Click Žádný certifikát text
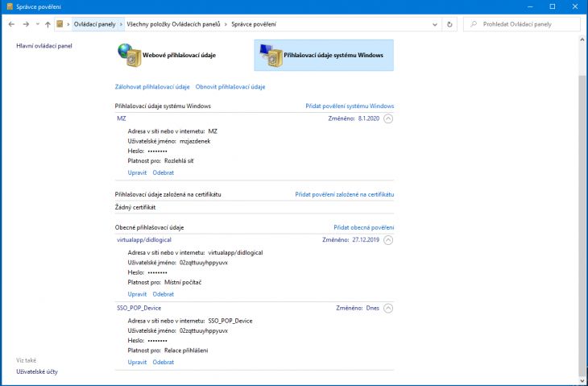588x386 pixels. [x=135, y=207]
